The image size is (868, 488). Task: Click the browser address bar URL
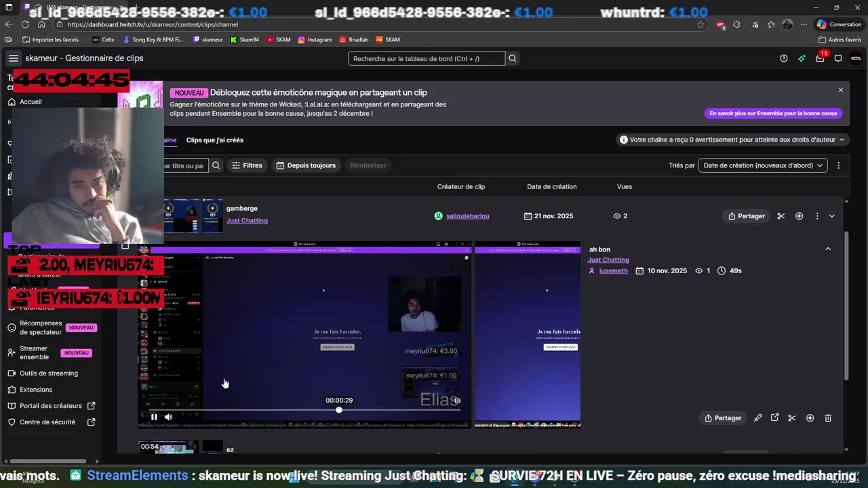tap(153, 24)
